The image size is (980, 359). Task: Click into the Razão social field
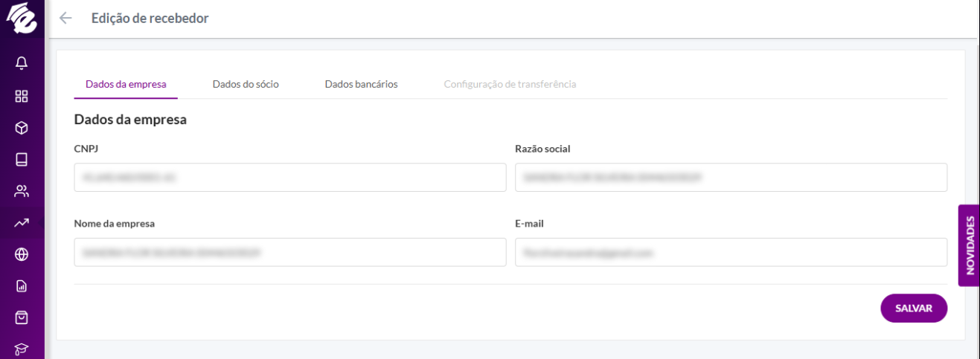(731, 178)
